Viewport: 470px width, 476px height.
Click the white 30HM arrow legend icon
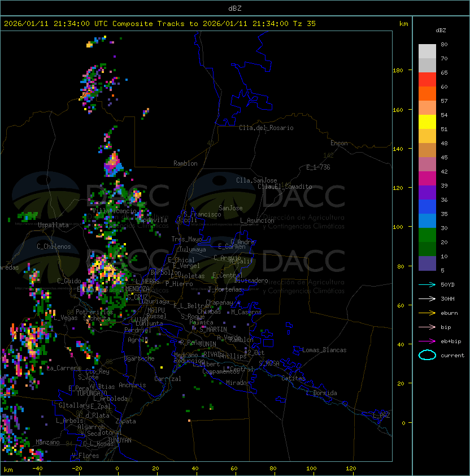coord(427,298)
